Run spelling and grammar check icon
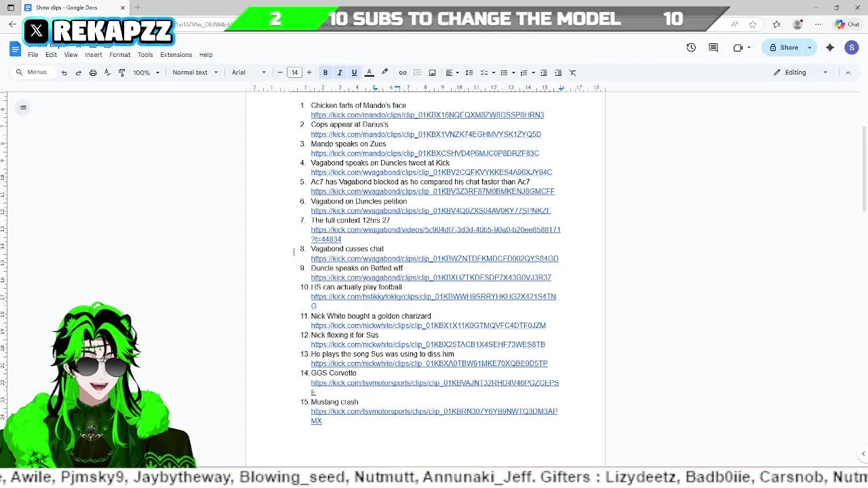Screen dimensions: 868x488 coord(107,73)
